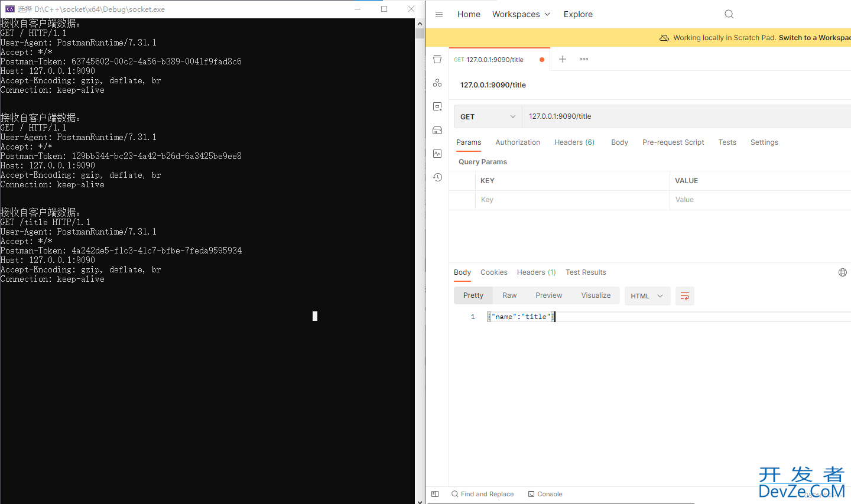Open the request Headers (6) tab
This screenshot has width=851, height=504.
click(574, 142)
